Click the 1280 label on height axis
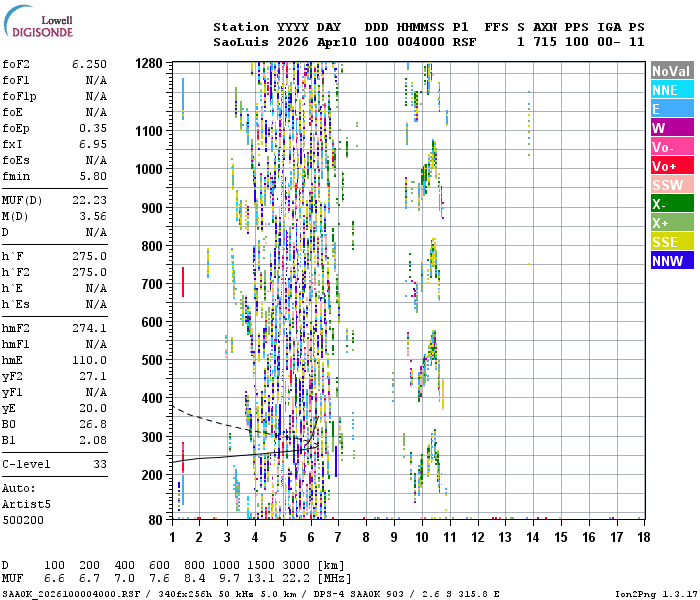Viewport: 700px width, 600px height. 149,63
